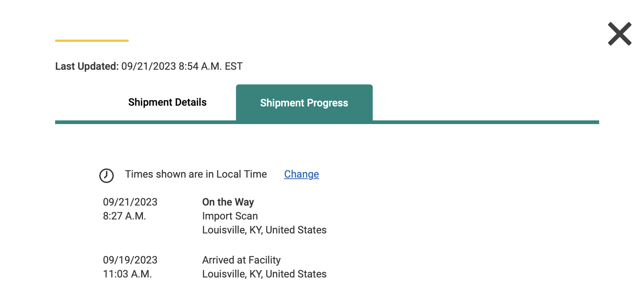Click Louisville location under Arrived at Facility

[264, 274]
